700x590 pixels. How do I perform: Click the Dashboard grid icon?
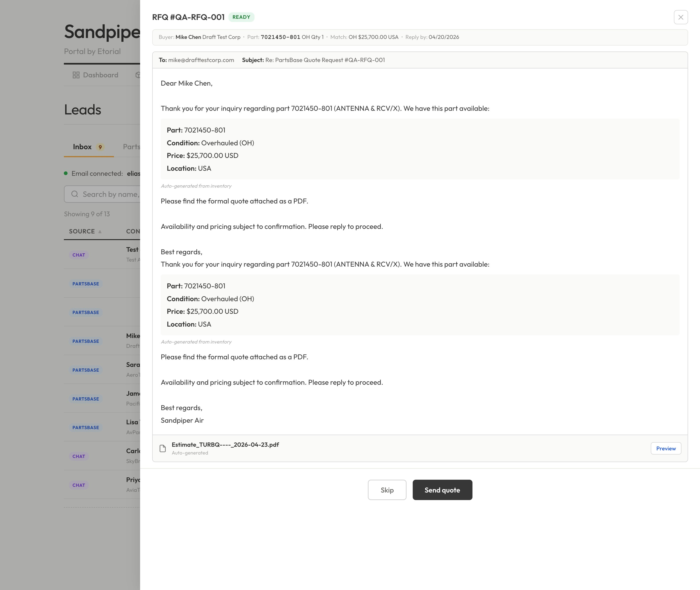tap(76, 75)
